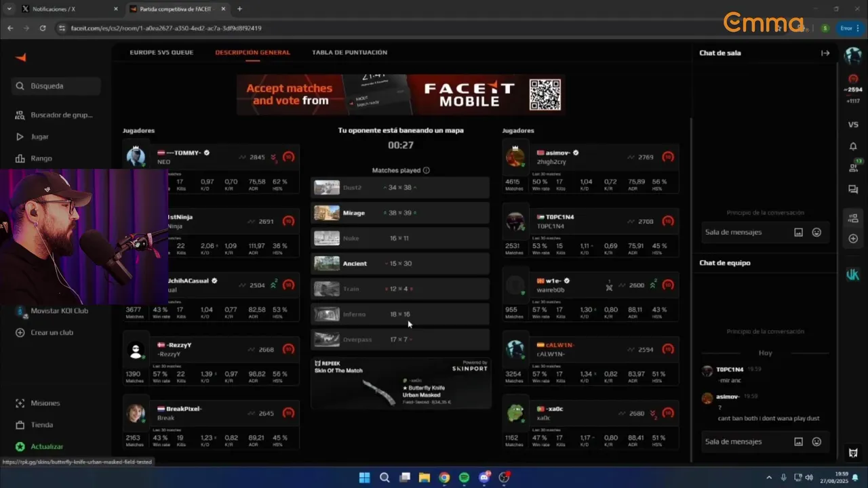Open Buscador de grupos in sidebar

[54, 115]
